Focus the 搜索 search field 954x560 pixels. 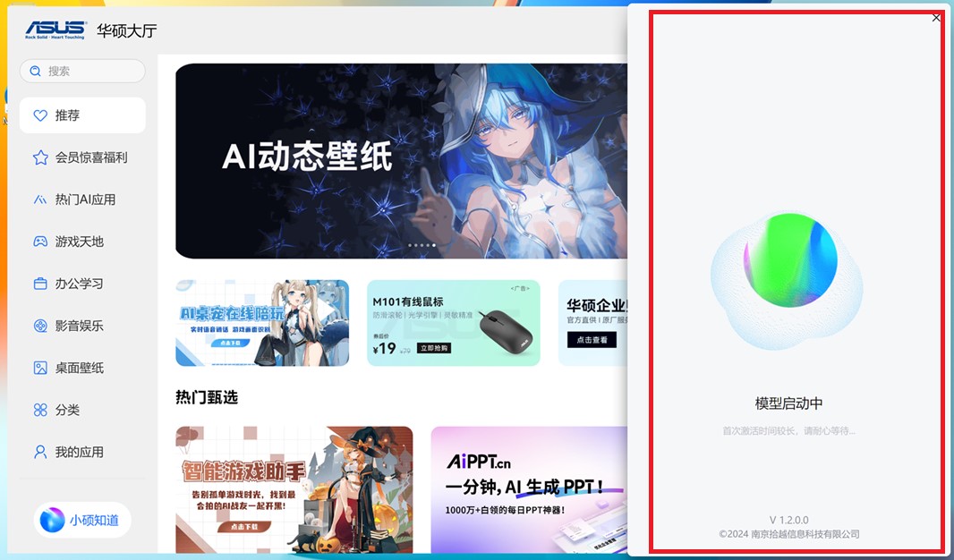[82, 72]
